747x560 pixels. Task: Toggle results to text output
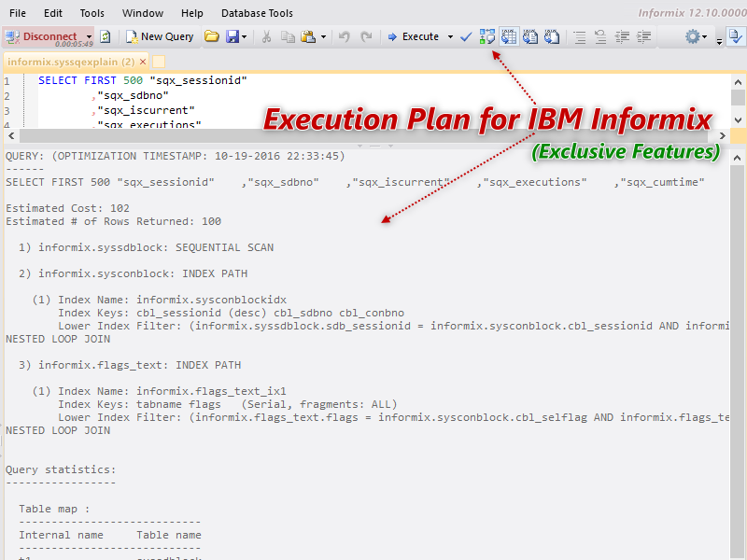[530, 36]
